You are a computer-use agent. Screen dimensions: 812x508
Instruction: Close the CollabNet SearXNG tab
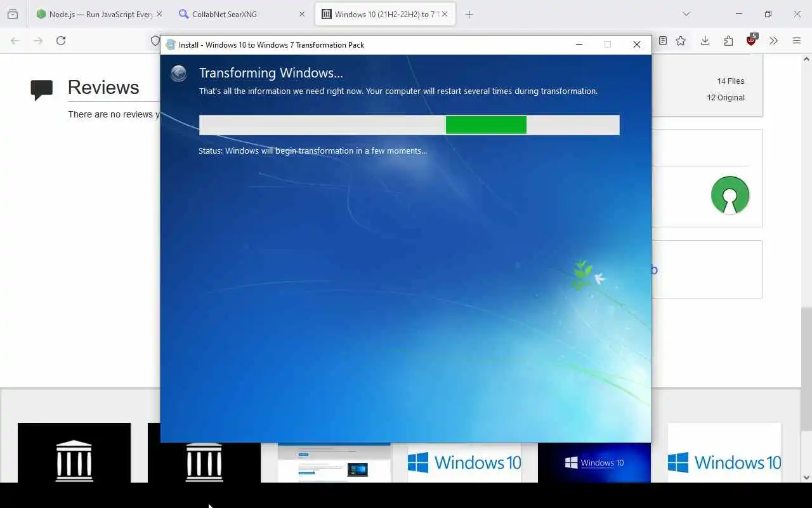[302, 14]
